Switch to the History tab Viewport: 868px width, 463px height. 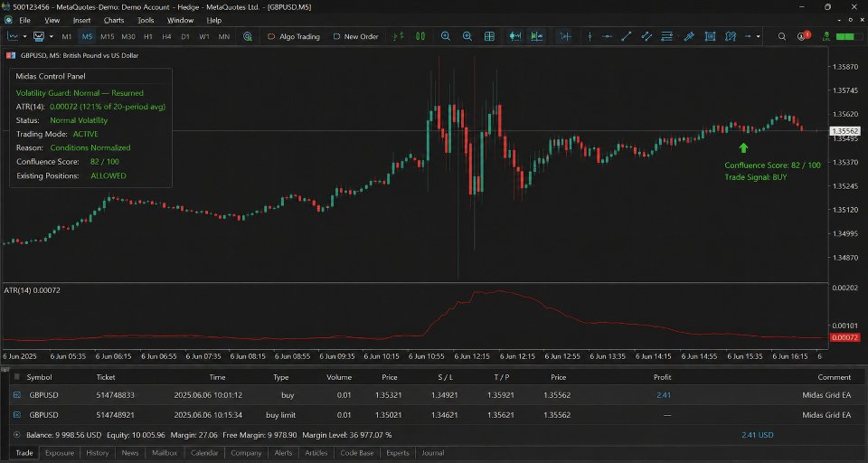[x=98, y=452]
